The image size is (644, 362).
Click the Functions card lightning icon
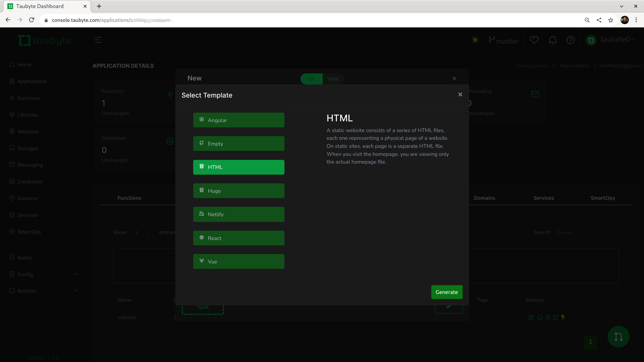coord(170,94)
